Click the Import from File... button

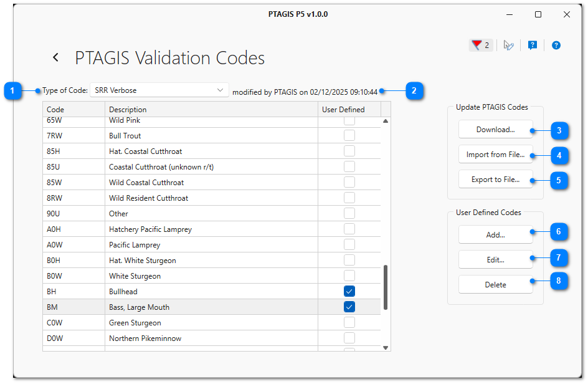point(495,155)
